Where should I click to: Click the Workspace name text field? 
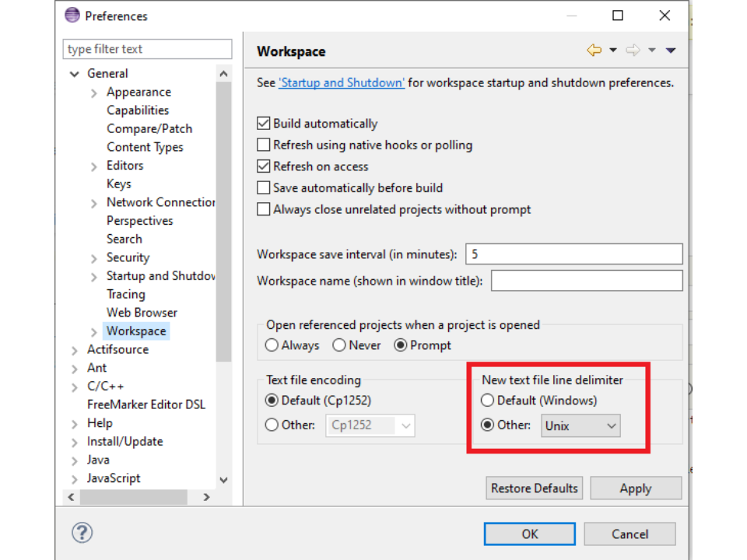586,281
